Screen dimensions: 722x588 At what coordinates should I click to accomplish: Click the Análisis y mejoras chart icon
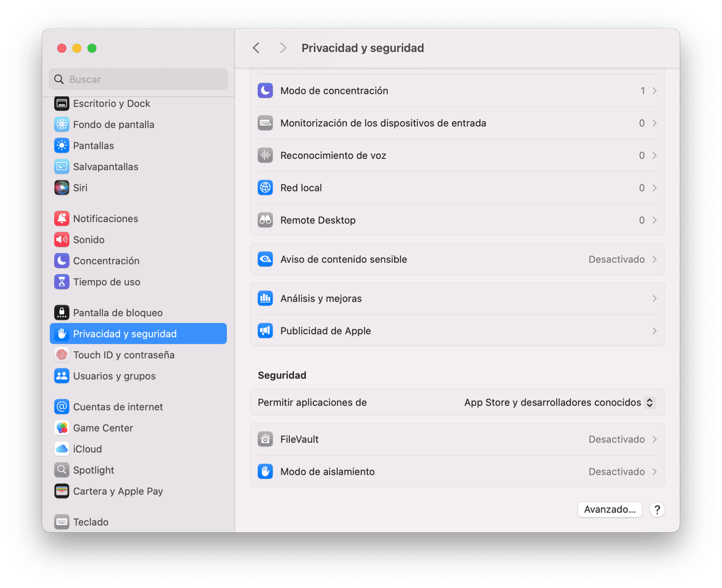pos(265,298)
